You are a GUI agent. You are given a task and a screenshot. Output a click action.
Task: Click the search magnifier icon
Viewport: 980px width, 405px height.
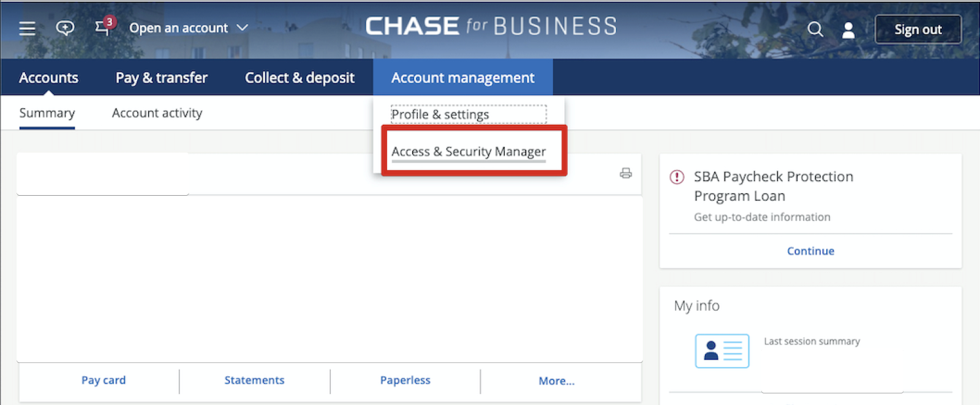tap(815, 29)
